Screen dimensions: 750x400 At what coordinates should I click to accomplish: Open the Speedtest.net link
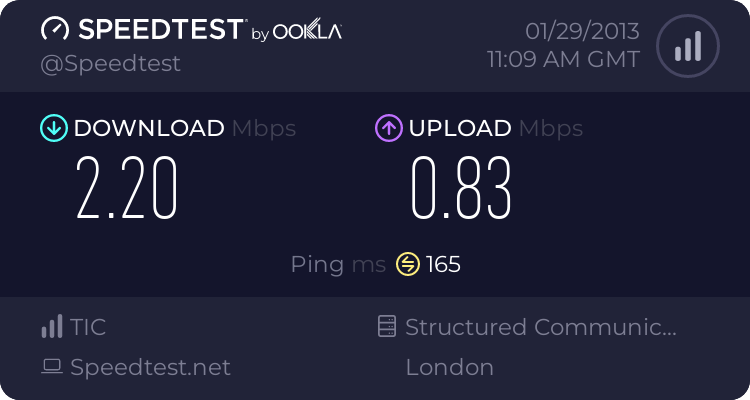(x=150, y=367)
